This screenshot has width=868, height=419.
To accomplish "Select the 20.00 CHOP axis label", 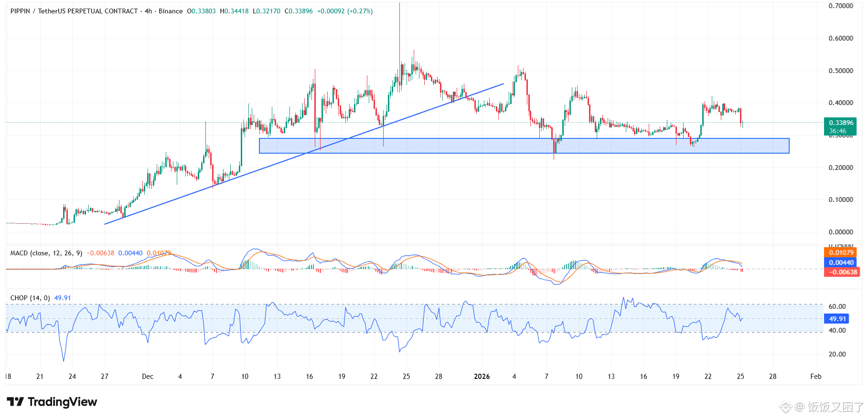I will (837, 354).
